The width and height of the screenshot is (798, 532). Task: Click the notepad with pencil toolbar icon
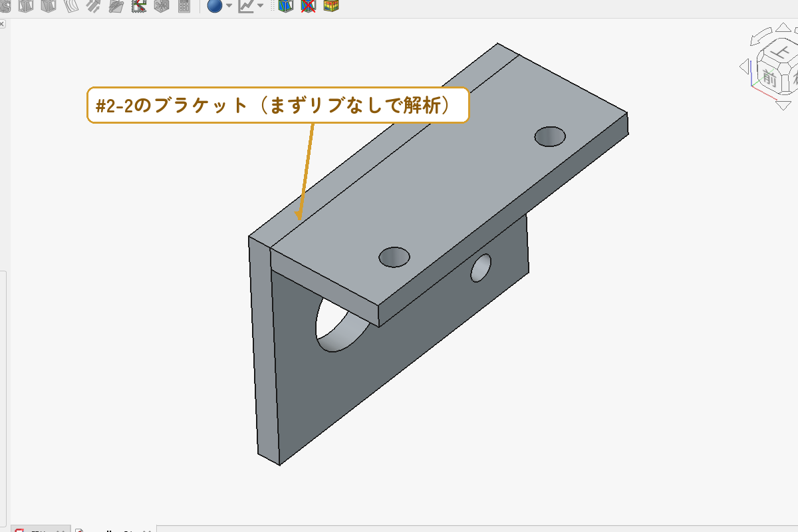(x=116, y=6)
